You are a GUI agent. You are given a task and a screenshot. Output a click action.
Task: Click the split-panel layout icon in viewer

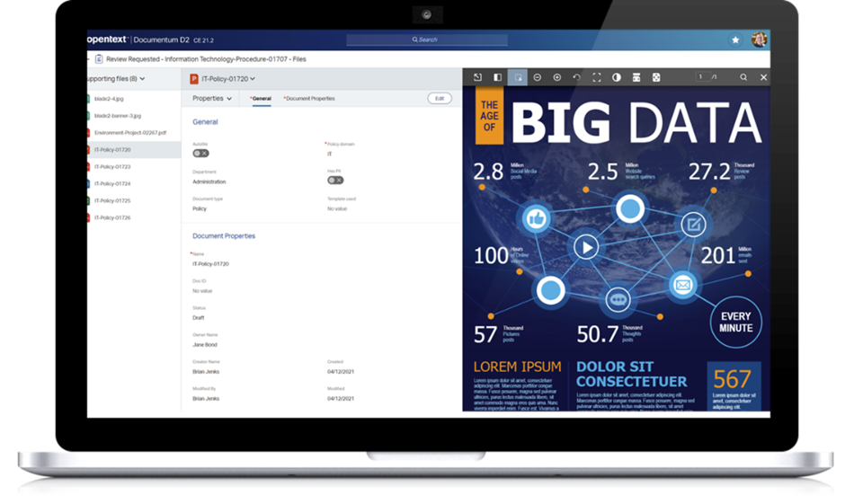[x=498, y=77]
